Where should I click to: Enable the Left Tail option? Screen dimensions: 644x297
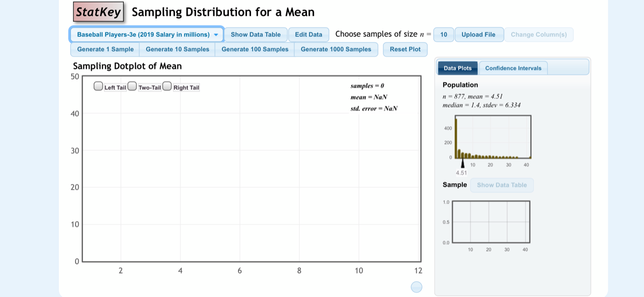click(x=98, y=86)
